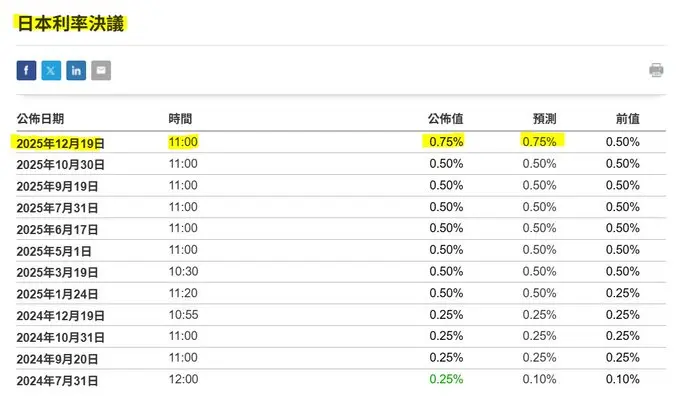
Task: Send the page by email icon
Action: [x=101, y=70]
